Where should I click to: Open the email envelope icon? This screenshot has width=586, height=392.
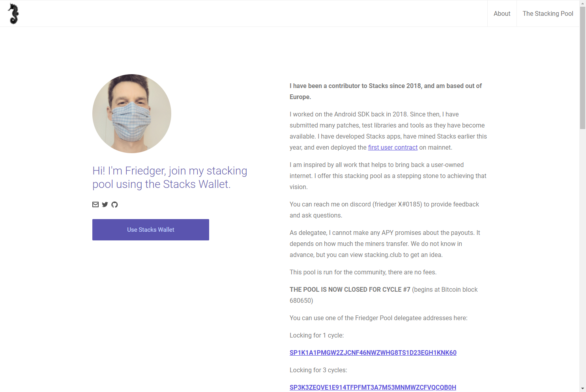(x=95, y=204)
